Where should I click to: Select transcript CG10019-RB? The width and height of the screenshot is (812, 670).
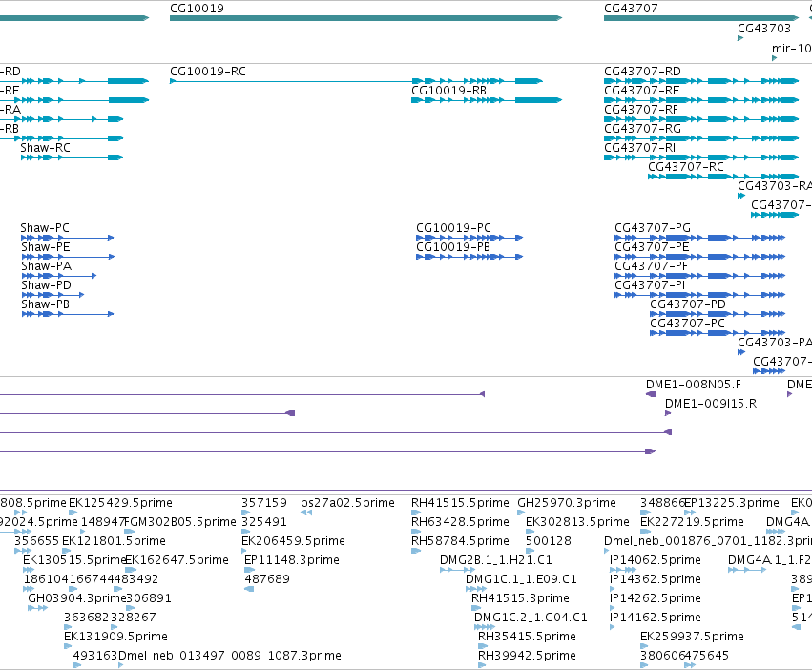[x=487, y=100]
